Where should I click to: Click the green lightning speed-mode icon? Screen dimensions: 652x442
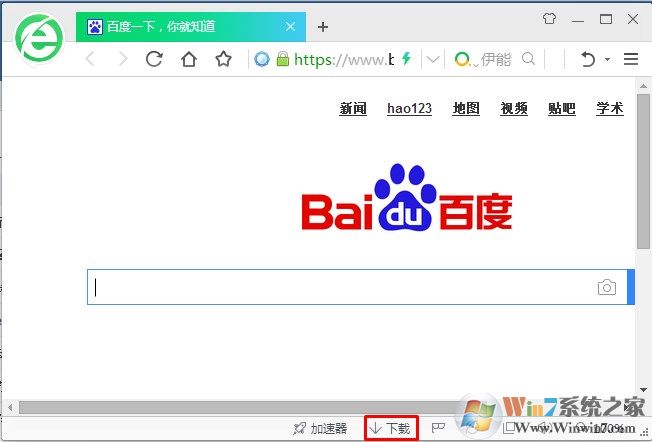click(407, 59)
